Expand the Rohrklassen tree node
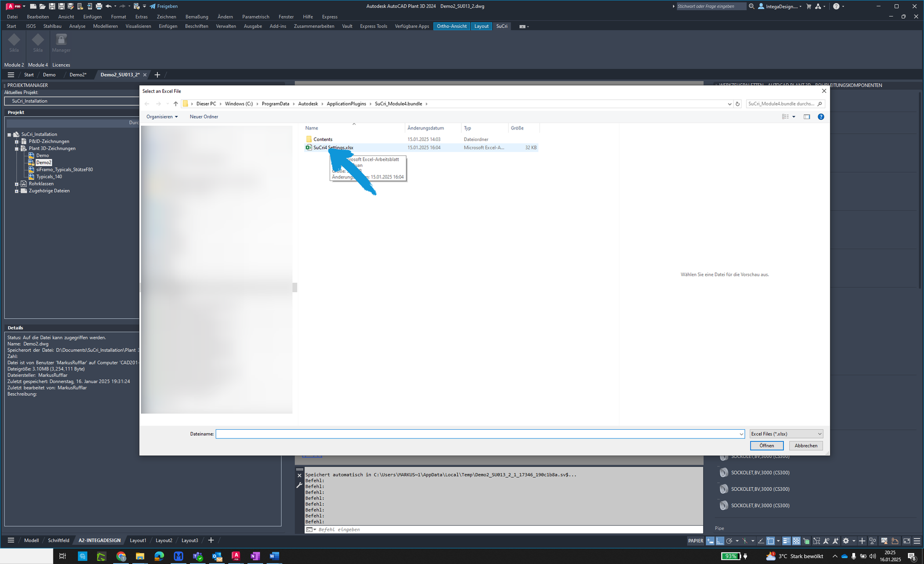 [16, 184]
